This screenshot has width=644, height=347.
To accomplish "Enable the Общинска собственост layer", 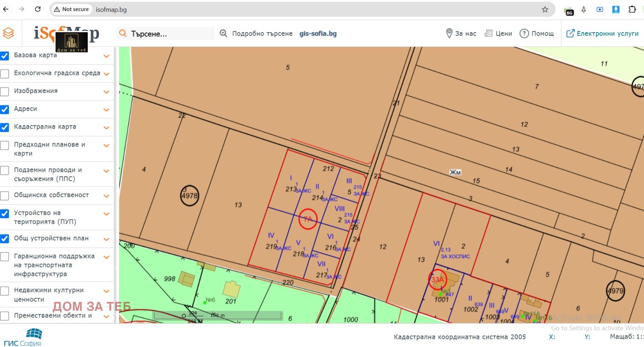I will pyautogui.click(x=5, y=196).
